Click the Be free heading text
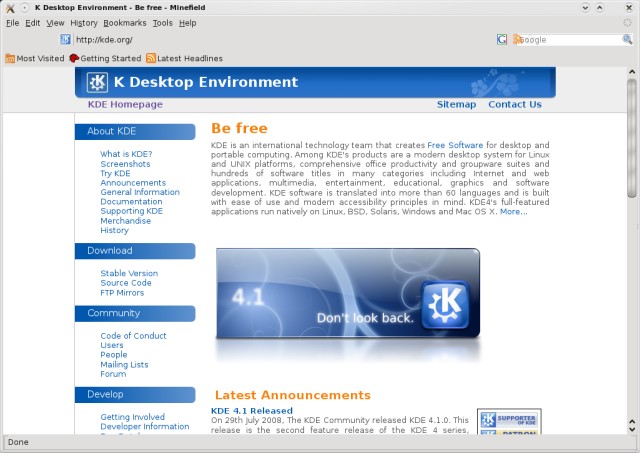Screen dimensions: 640x453 (239, 128)
